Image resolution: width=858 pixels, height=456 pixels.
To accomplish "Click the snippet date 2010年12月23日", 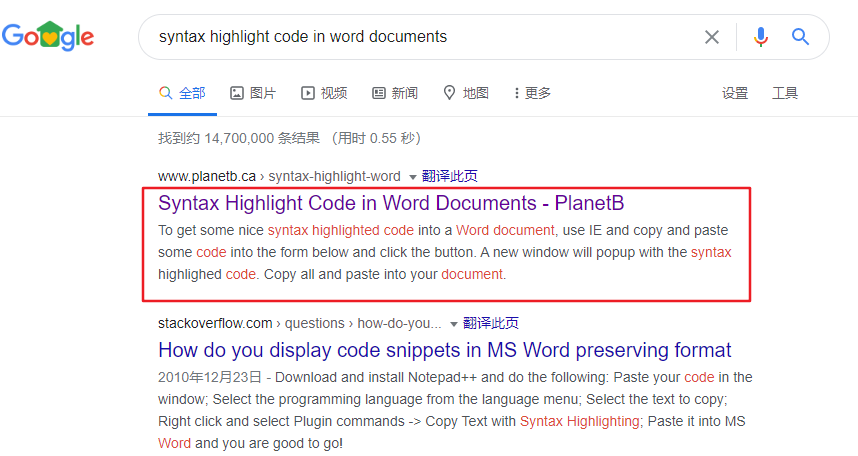I will point(210,377).
